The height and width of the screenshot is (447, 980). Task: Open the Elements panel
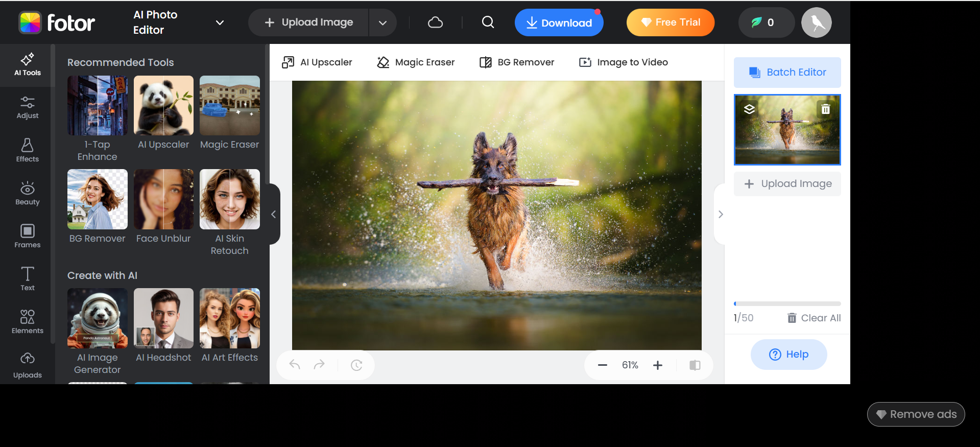click(x=27, y=322)
